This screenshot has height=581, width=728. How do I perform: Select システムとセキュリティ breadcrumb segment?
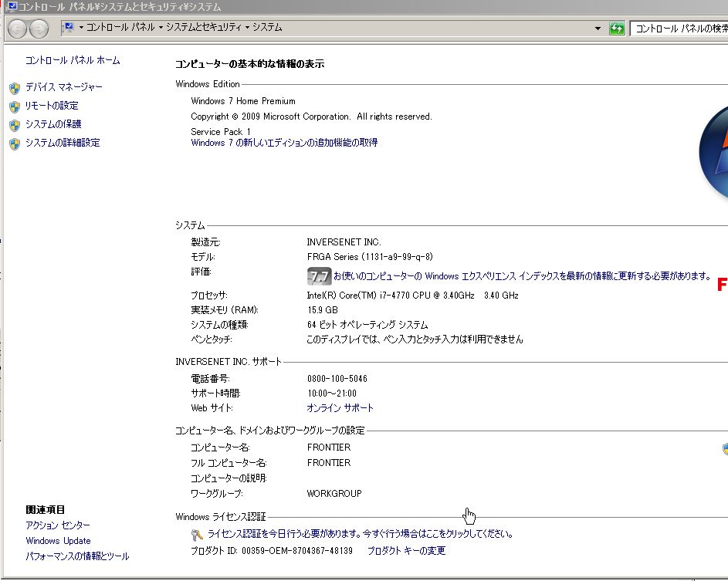pyautogui.click(x=204, y=27)
